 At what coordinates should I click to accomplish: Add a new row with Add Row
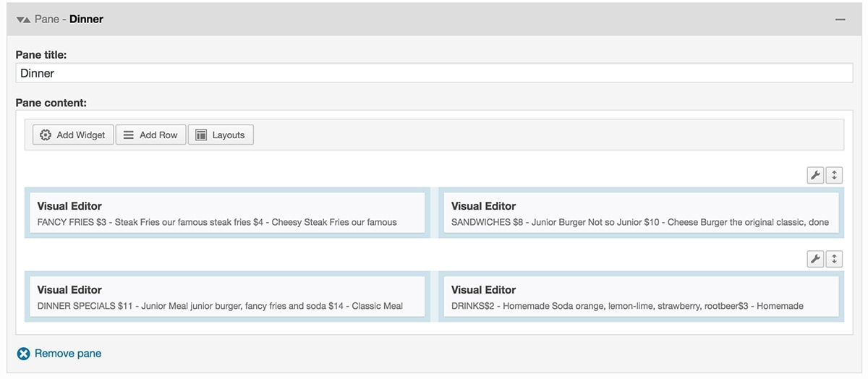coord(150,135)
